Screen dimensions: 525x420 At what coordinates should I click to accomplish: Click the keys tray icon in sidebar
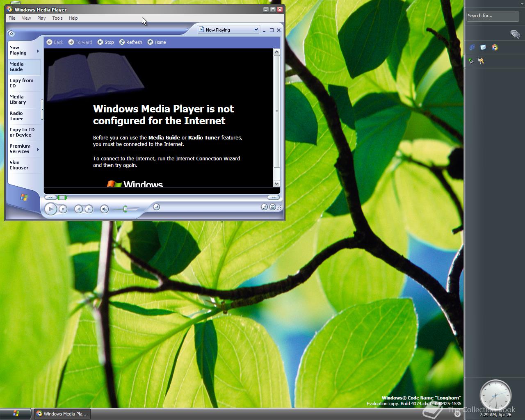(x=481, y=61)
